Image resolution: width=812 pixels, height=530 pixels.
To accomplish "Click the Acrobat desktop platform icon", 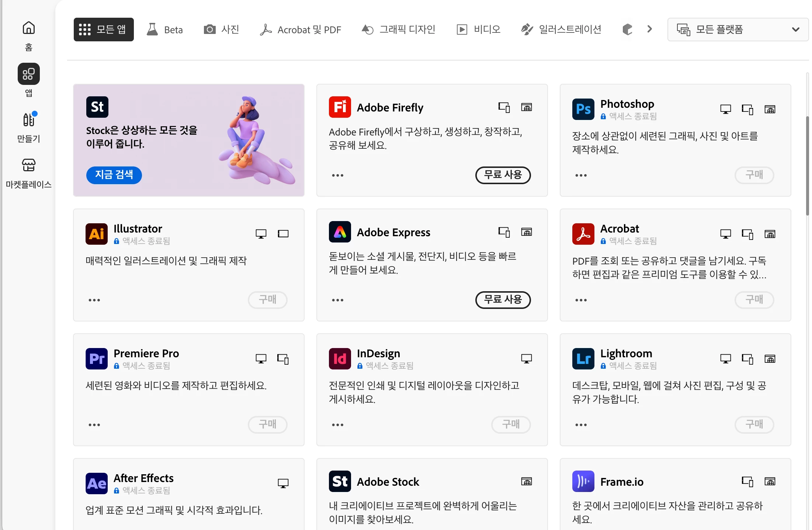I will click(x=725, y=234).
